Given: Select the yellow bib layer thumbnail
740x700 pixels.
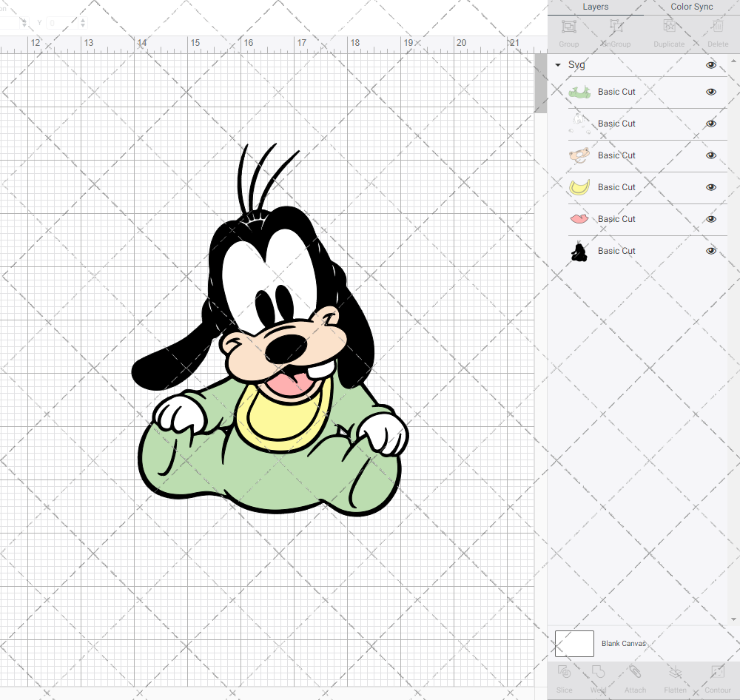Looking at the screenshot, I should pyautogui.click(x=579, y=187).
